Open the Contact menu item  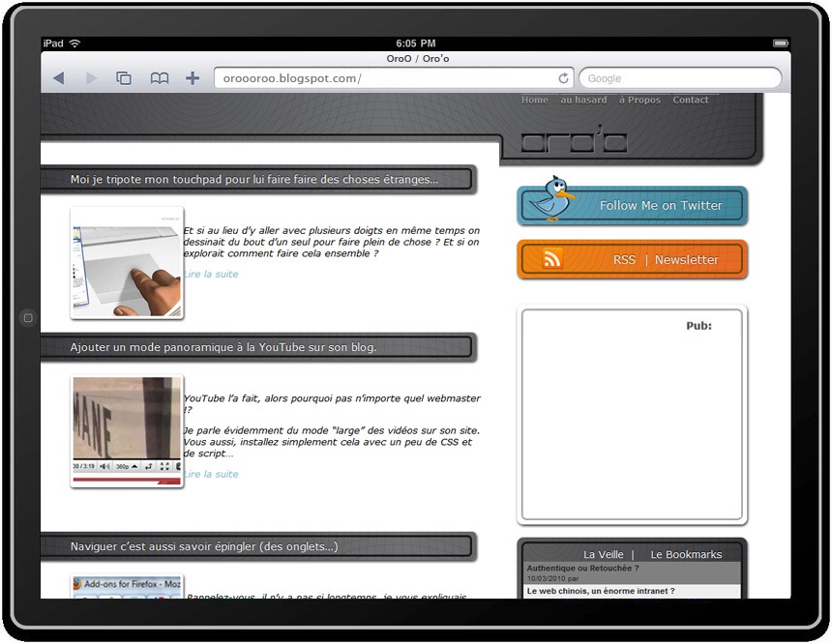(691, 100)
